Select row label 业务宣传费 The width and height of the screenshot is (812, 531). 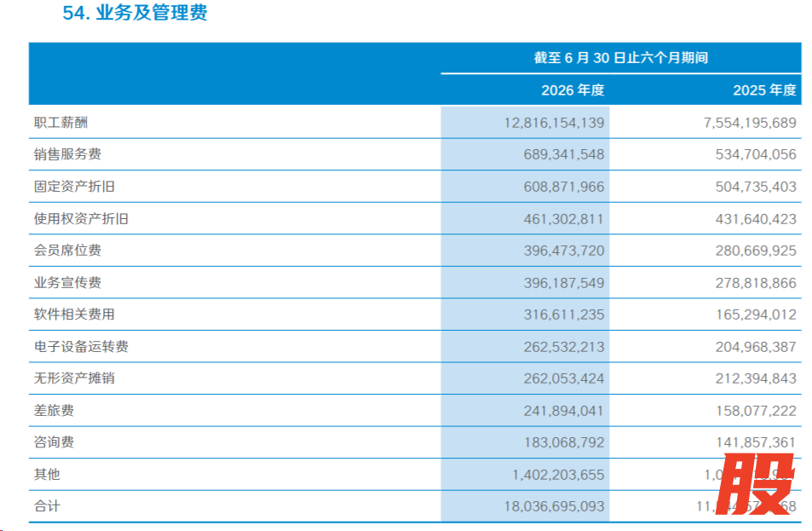point(67,282)
